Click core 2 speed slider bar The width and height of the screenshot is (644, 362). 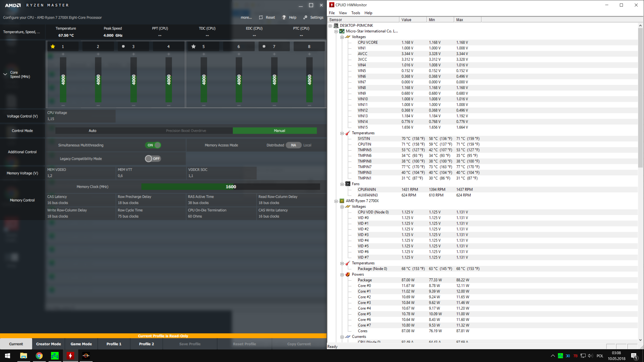[x=98, y=80]
